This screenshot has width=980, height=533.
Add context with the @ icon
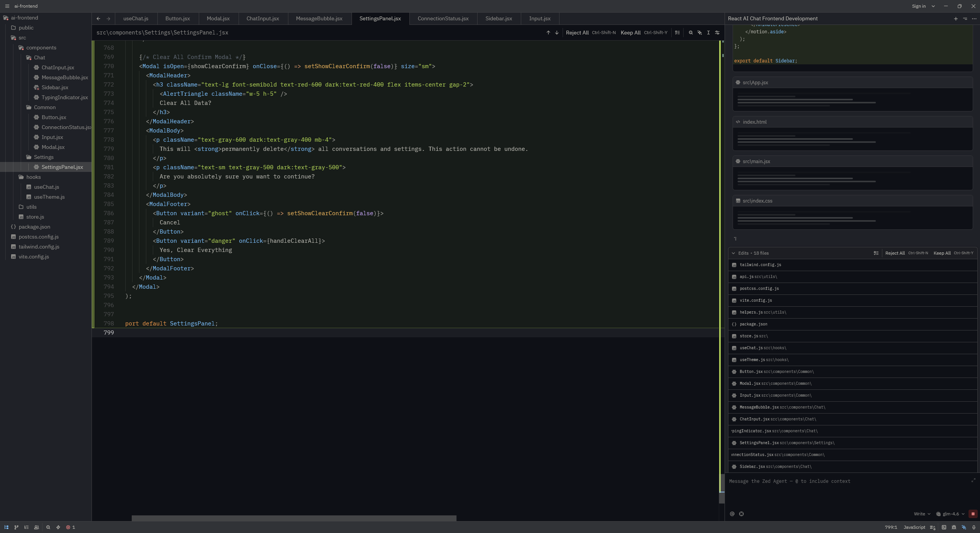(x=732, y=514)
